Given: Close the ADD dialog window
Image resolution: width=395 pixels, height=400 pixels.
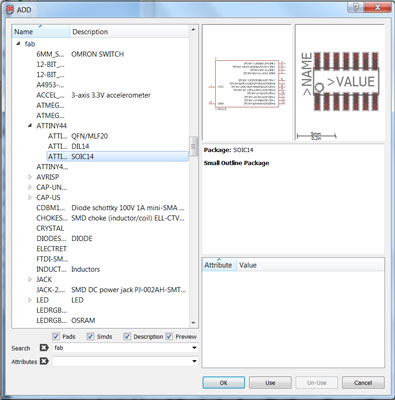Looking at the screenshot, I should click(378, 7).
